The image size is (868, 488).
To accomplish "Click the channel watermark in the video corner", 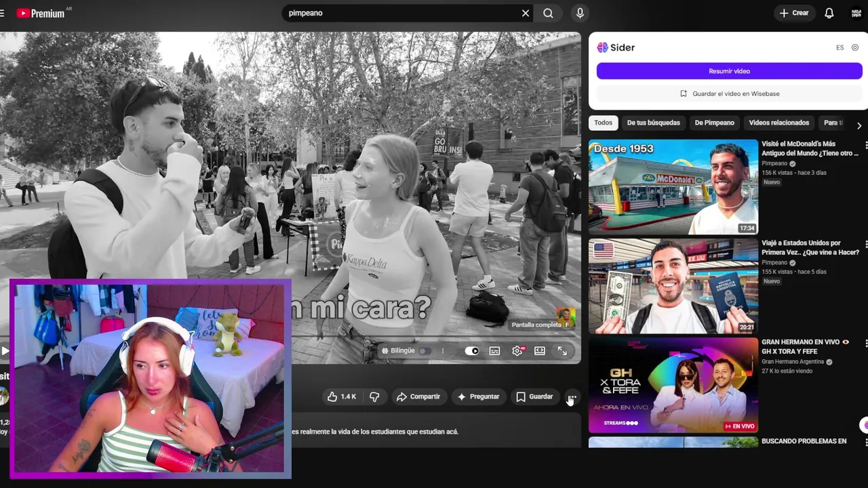I will [566, 318].
